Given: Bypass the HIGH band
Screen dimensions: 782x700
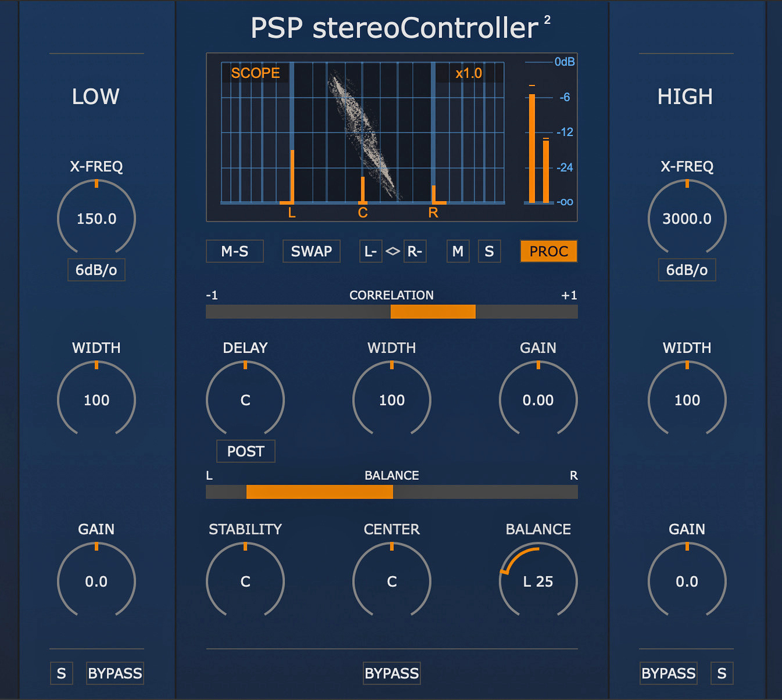Looking at the screenshot, I should pyautogui.click(x=669, y=673).
